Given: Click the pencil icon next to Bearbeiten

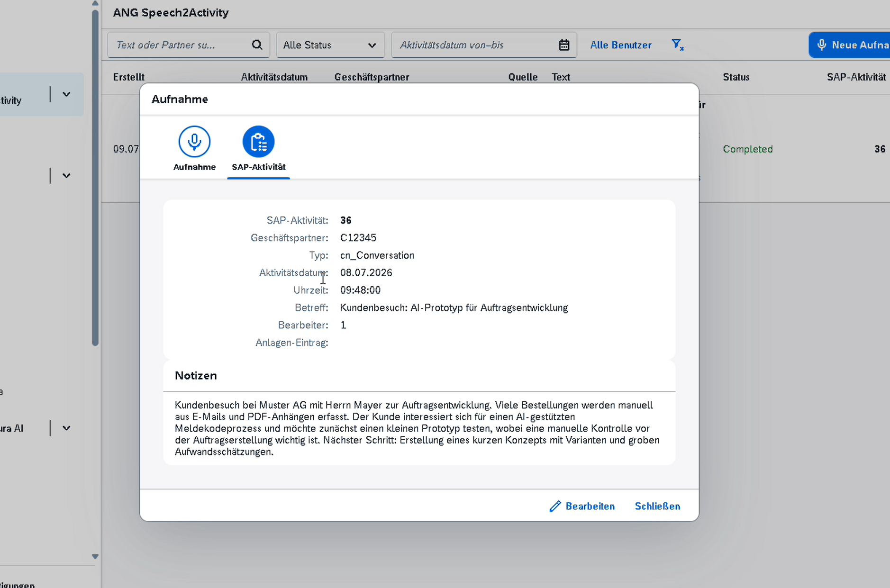Looking at the screenshot, I should coord(555,507).
